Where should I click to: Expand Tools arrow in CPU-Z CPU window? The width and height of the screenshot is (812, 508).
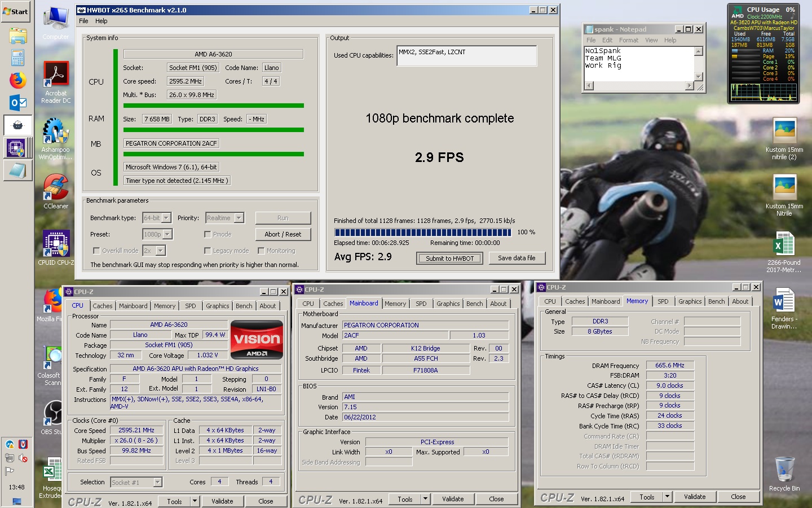coord(195,501)
